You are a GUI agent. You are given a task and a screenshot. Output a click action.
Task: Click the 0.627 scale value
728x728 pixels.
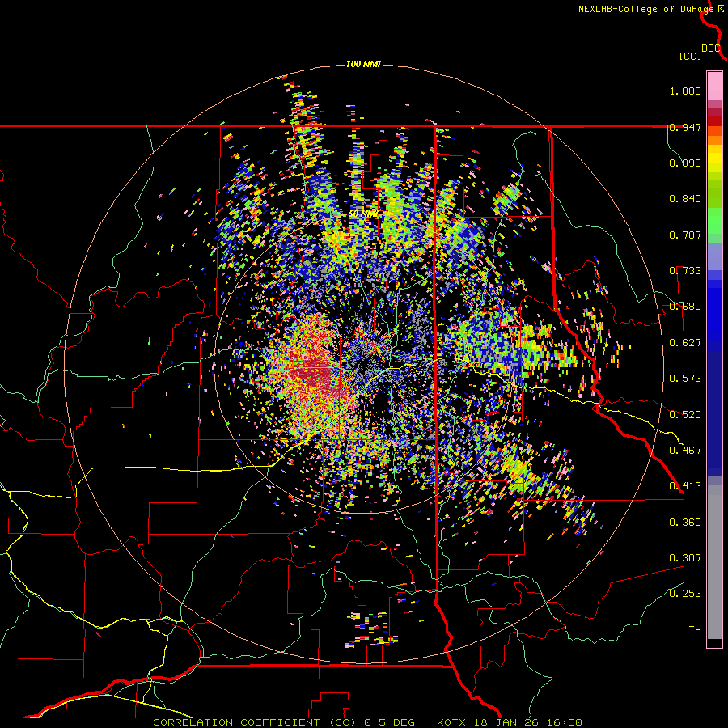pos(685,343)
